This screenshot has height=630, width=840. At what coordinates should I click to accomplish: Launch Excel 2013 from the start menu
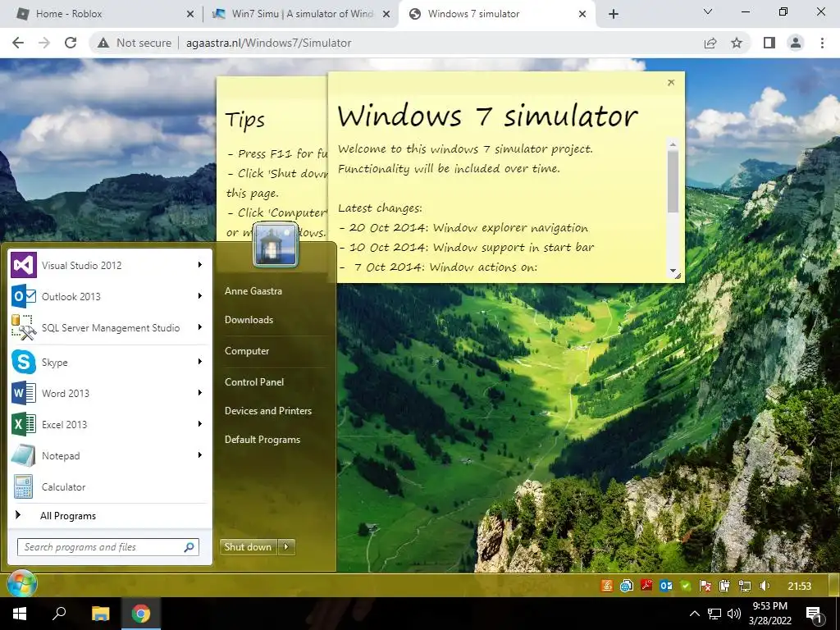tap(110, 424)
